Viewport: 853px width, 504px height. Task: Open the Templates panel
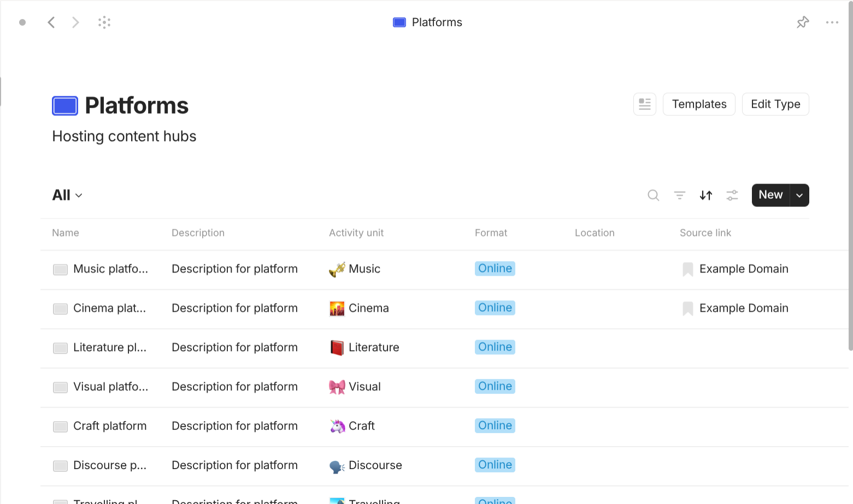tap(699, 104)
